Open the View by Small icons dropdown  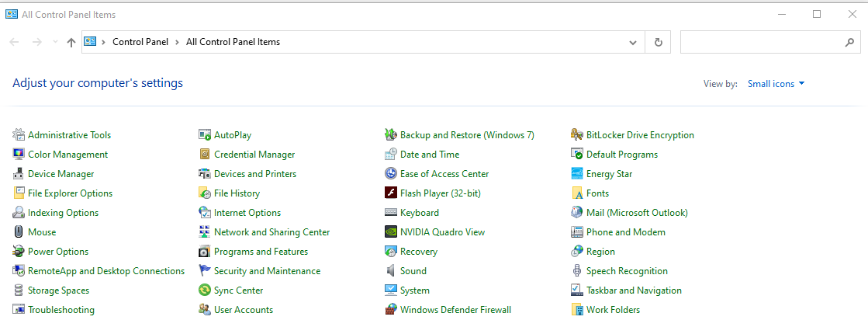pyautogui.click(x=776, y=84)
